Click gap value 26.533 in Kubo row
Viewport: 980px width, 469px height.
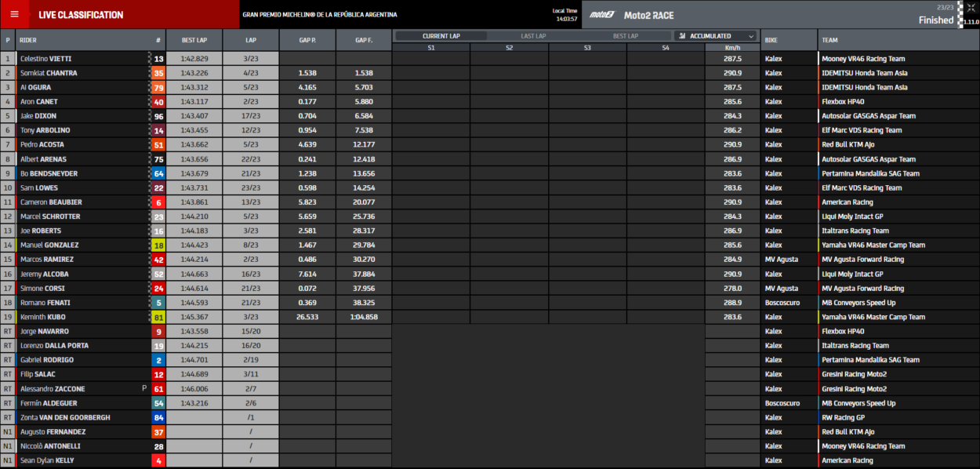point(307,317)
